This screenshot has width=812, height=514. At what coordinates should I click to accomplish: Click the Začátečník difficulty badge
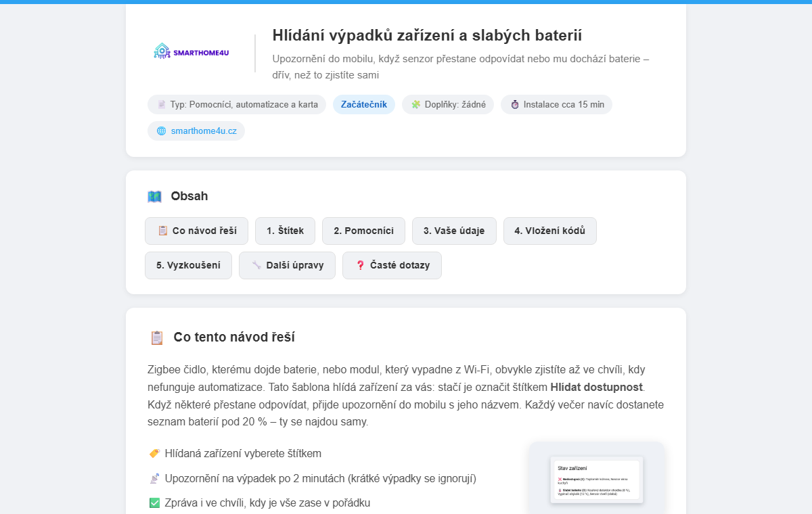(x=364, y=105)
